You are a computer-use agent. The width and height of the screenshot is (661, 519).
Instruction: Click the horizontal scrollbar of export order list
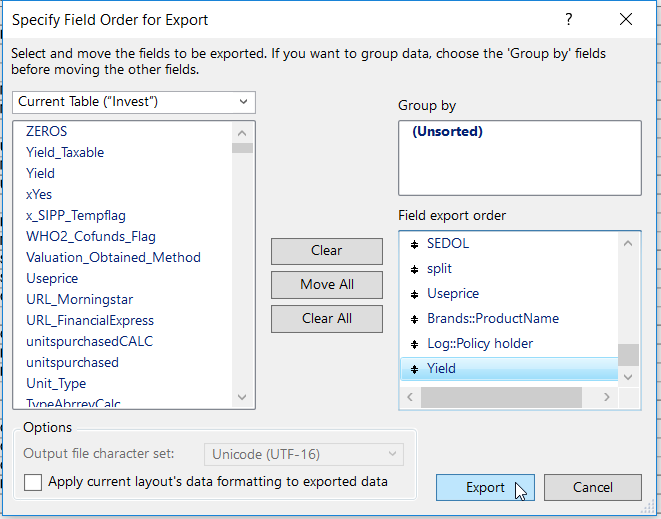point(500,397)
